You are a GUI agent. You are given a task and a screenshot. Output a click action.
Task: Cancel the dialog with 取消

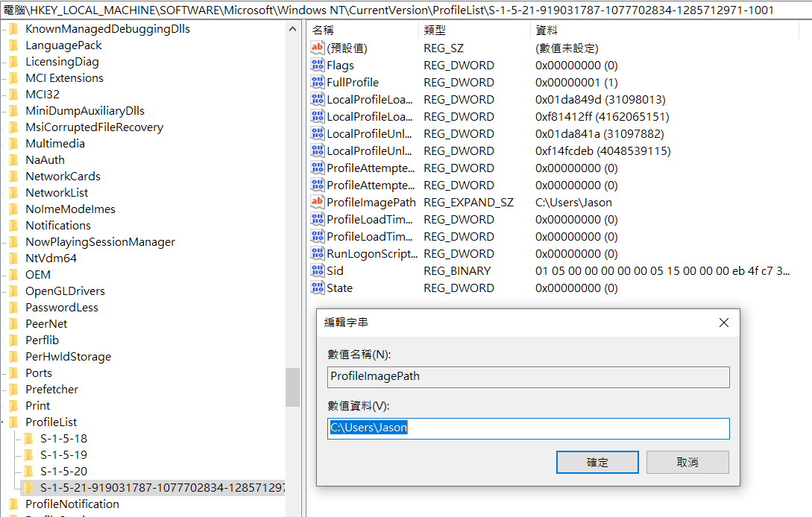point(687,463)
